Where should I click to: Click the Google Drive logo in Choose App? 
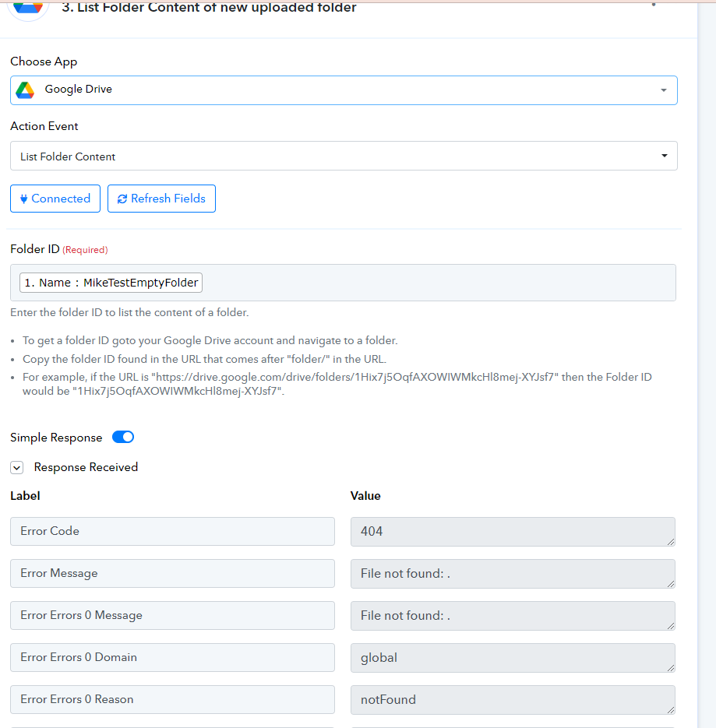[x=25, y=90]
